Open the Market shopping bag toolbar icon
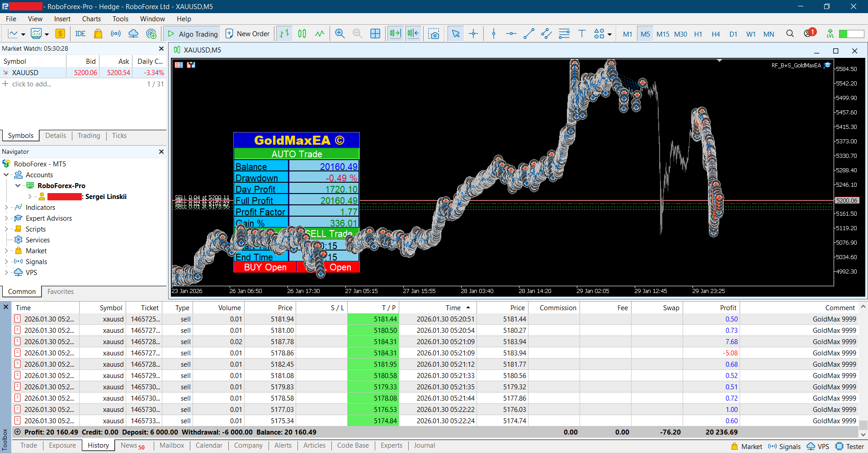The height and width of the screenshot is (454, 868). click(x=98, y=33)
